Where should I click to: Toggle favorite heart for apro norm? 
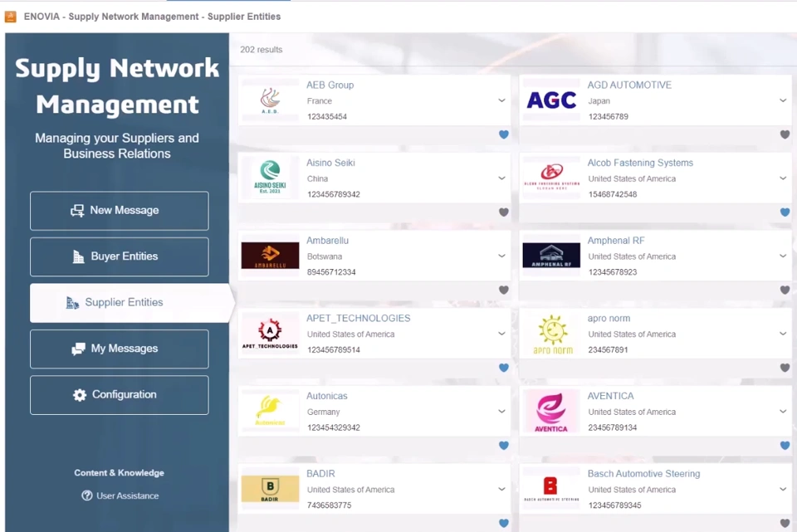tap(785, 368)
